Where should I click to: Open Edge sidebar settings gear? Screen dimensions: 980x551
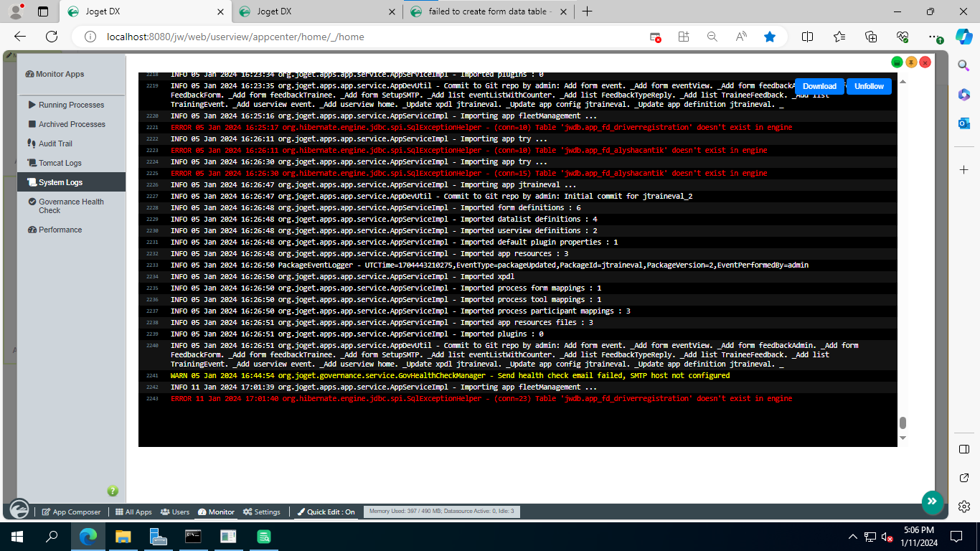(x=964, y=507)
